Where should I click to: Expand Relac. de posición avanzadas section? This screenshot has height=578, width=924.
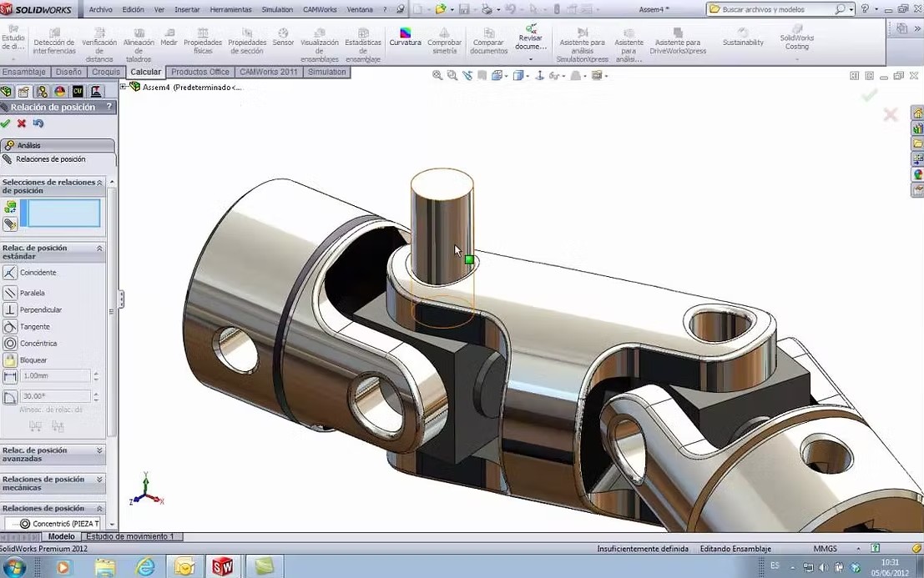pos(99,450)
